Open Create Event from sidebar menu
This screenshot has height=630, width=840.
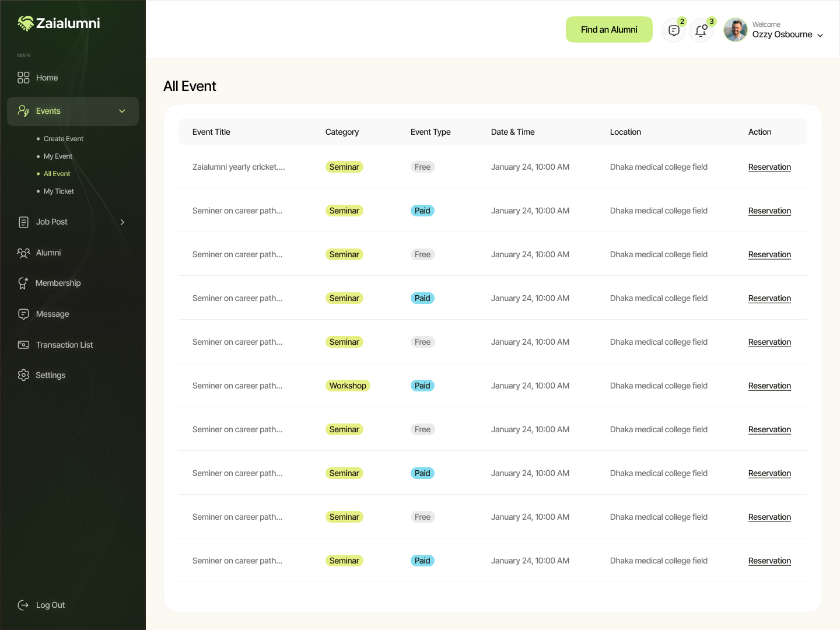63,138
